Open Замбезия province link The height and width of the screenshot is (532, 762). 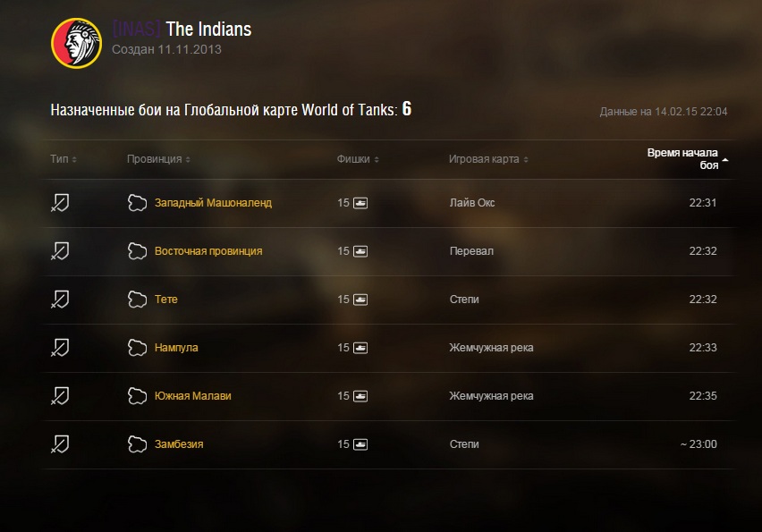179,444
